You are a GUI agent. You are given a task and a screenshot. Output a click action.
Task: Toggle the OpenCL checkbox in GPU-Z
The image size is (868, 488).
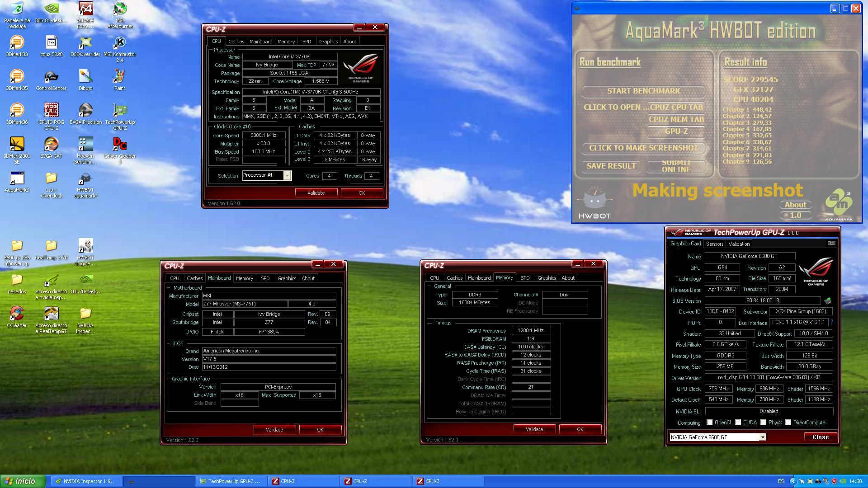[709, 422]
